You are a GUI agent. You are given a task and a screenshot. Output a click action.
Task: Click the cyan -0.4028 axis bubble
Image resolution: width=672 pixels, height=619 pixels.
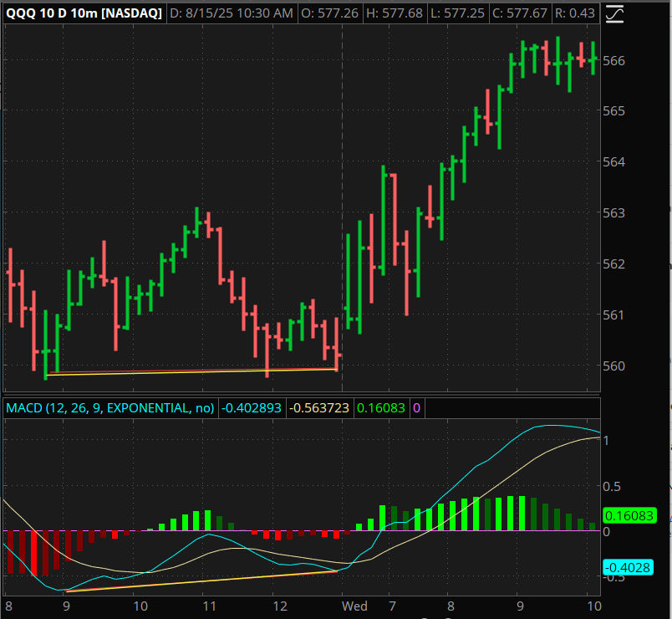[x=628, y=567]
